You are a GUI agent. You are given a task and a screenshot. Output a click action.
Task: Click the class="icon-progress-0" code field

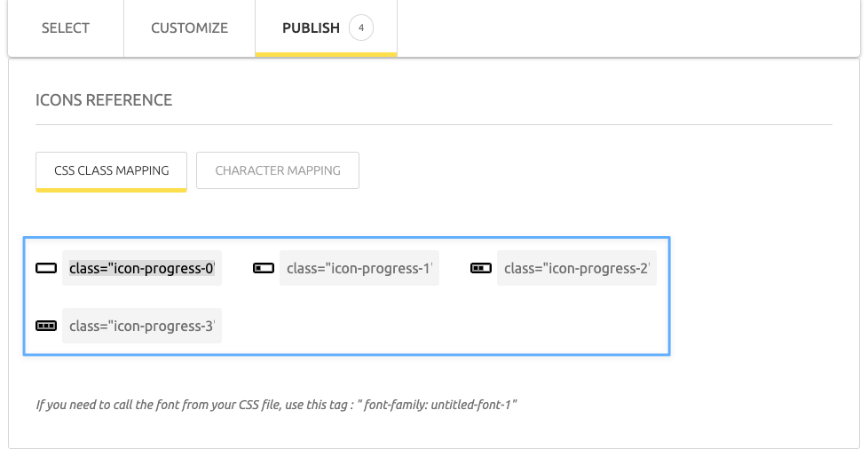142,268
